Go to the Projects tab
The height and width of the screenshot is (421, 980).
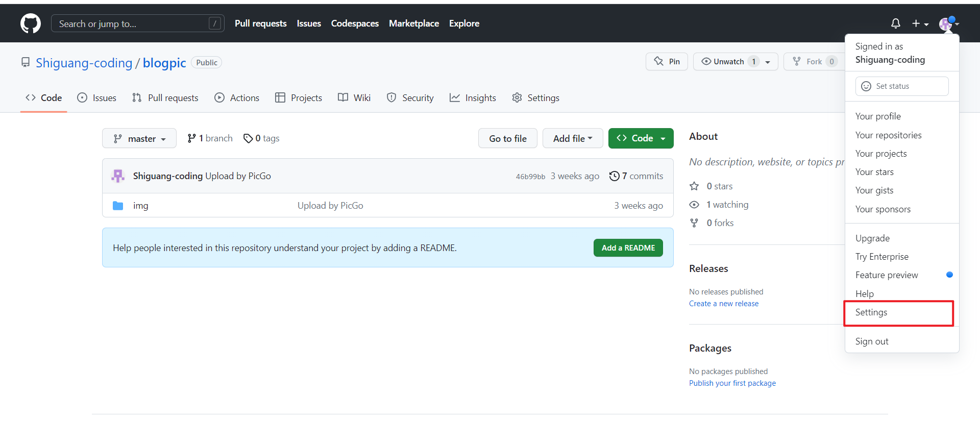pyautogui.click(x=299, y=97)
